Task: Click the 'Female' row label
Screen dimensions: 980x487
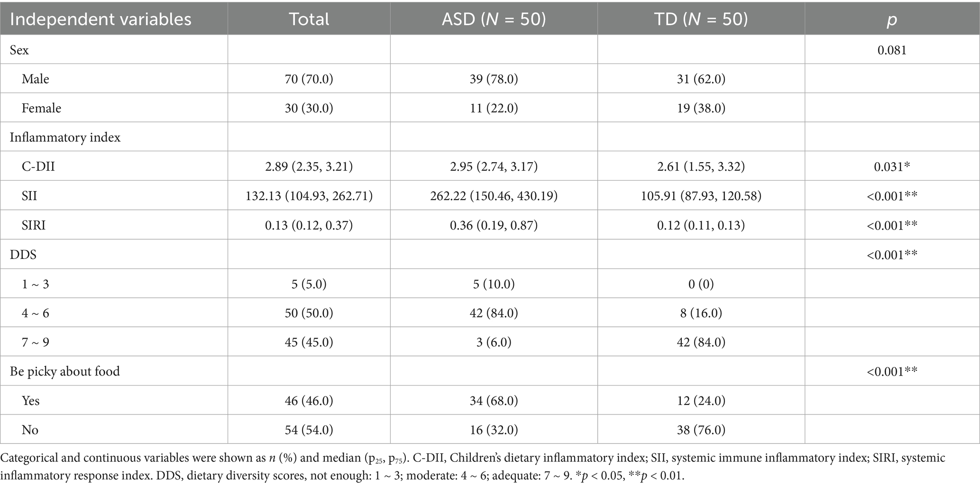Action: coord(41,108)
